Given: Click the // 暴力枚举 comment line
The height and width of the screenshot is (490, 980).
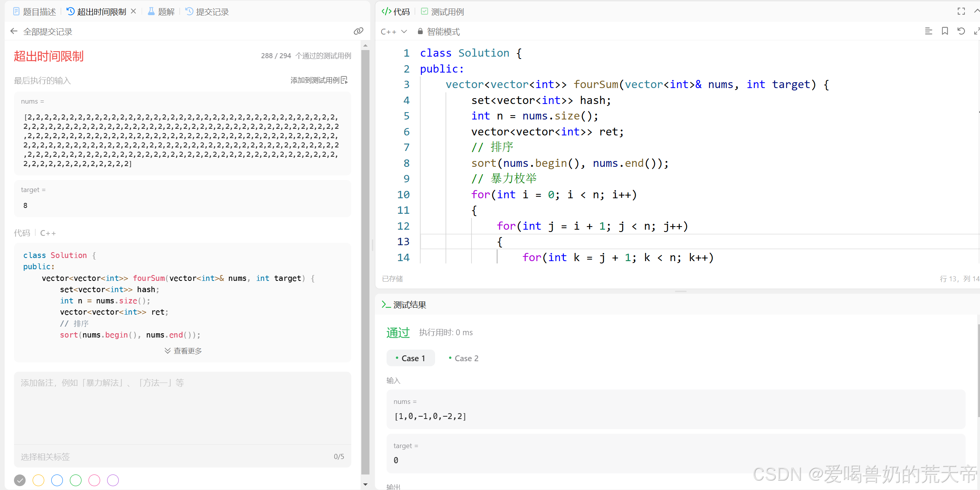Looking at the screenshot, I should coord(504,179).
